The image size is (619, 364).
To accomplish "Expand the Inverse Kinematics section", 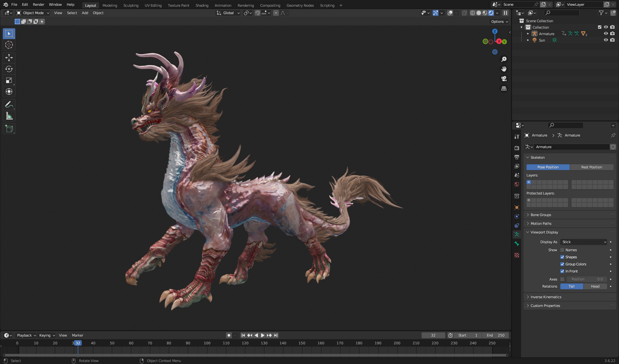I will point(546,297).
